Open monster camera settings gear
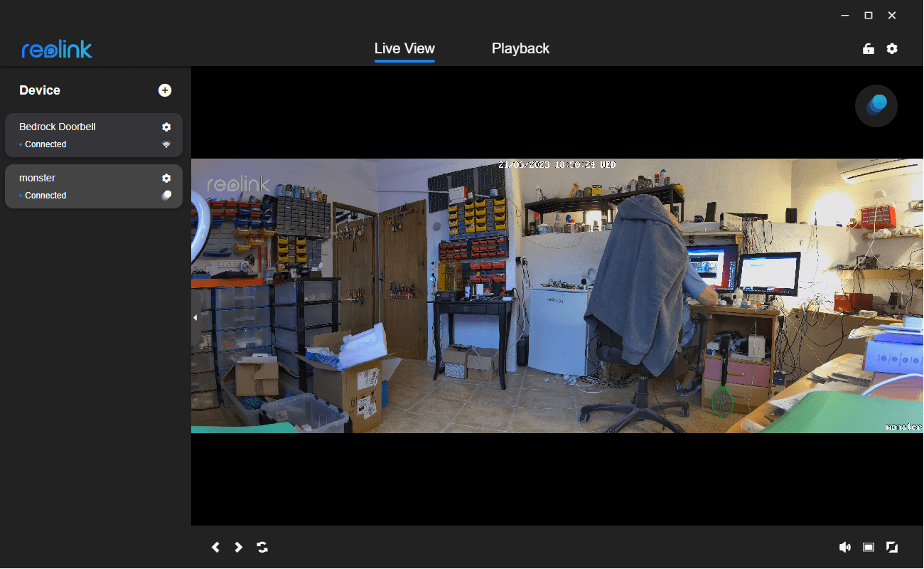 pyautogui.click(x=166, y=178)
